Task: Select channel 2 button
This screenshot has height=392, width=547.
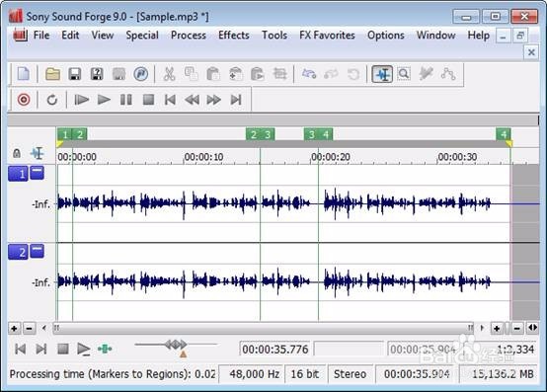Action: pyautogui.click(x=18, y=252)
